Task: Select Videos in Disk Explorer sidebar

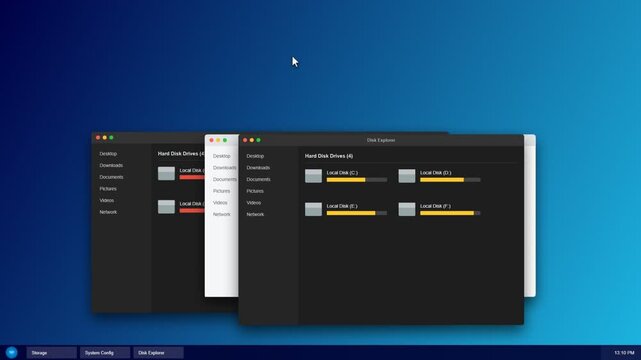Action: click(253, 203)
